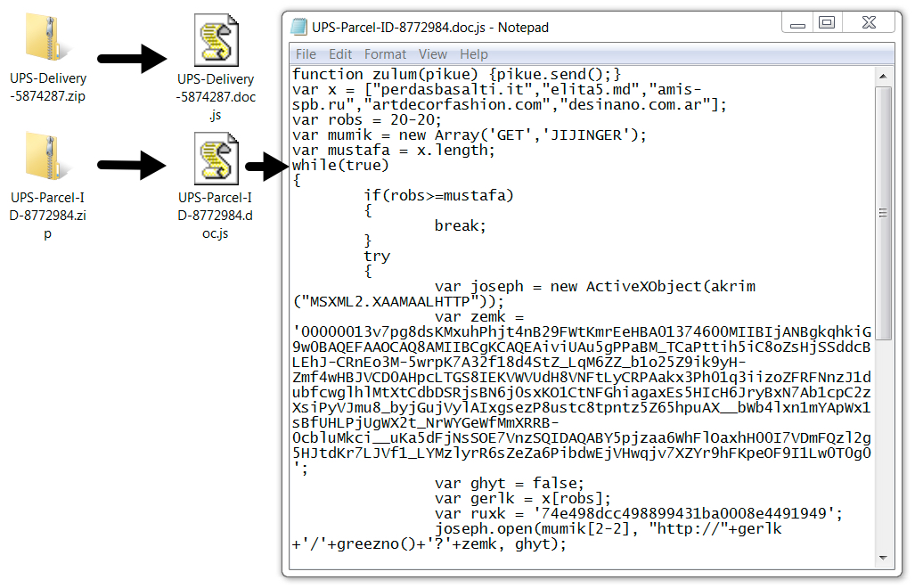Open the File menu in Notepad
The width and height of the screenshot is (915, 588).
306,54
